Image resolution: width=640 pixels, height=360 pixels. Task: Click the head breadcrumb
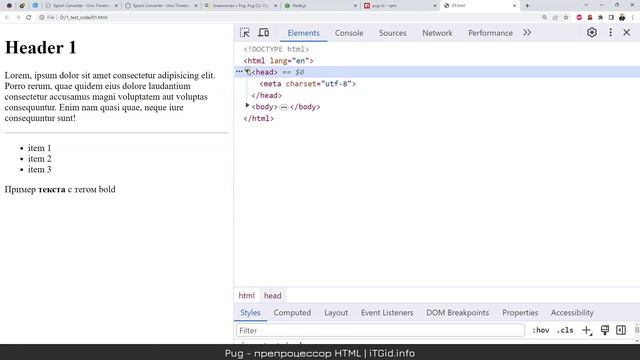[273, 296]
